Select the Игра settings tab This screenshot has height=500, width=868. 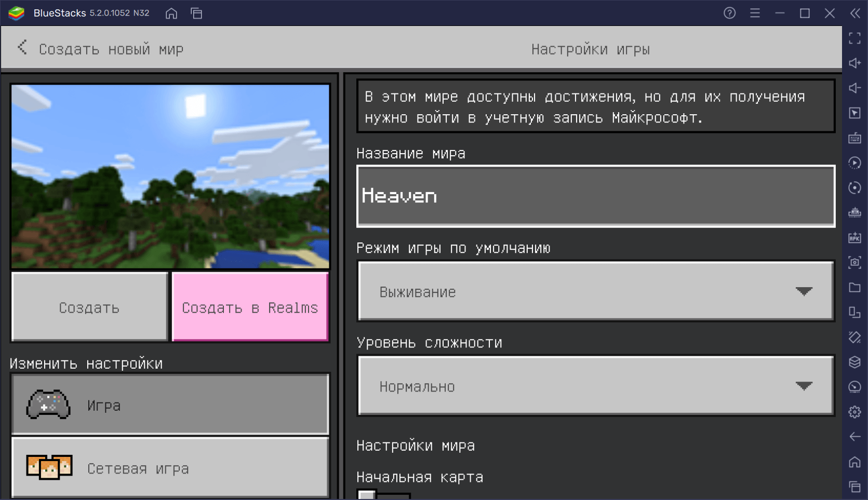pos(170,404)
